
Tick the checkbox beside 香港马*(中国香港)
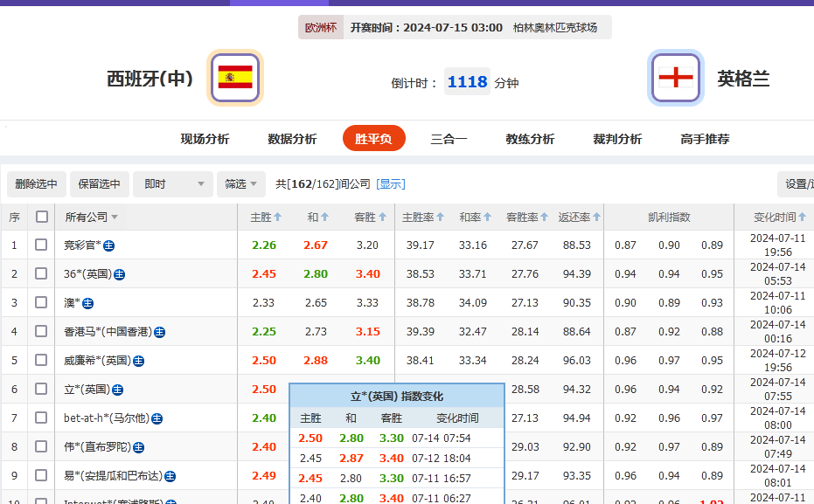pos(40,331)
